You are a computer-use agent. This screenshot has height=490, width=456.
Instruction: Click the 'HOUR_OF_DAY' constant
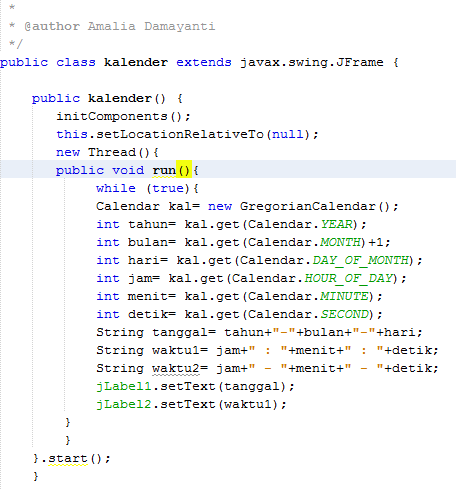pyautogui.click(x=349, y=278)
